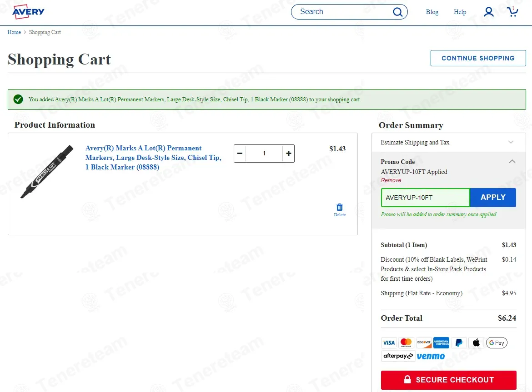This screenshot has width=532, height=392.
Task: Open the Marks A Lot marker product title
Action: [153, 158]
